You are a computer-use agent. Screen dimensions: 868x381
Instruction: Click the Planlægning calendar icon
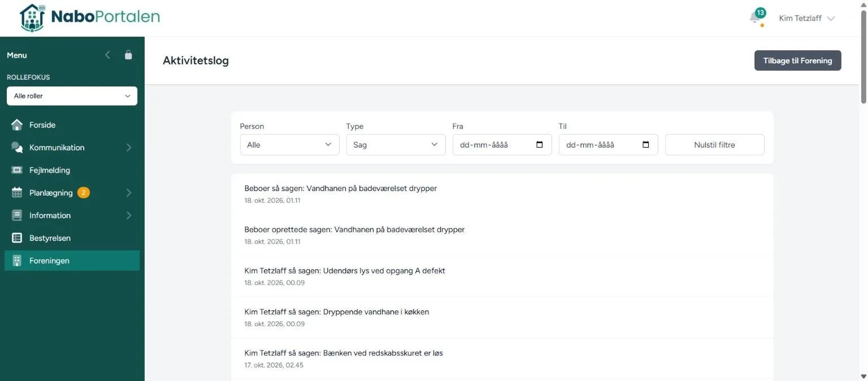coord(17,193)
